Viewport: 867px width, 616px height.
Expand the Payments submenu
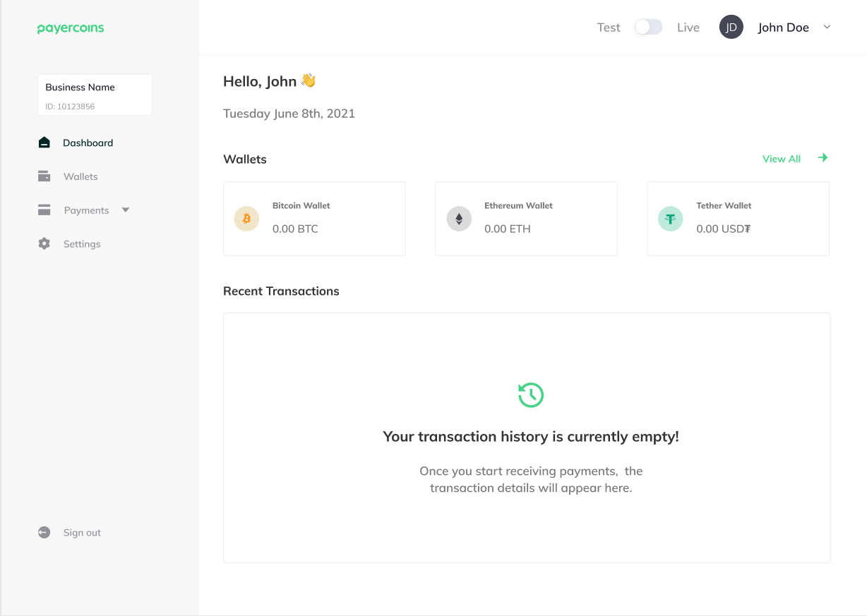click(x=125, y=210)
